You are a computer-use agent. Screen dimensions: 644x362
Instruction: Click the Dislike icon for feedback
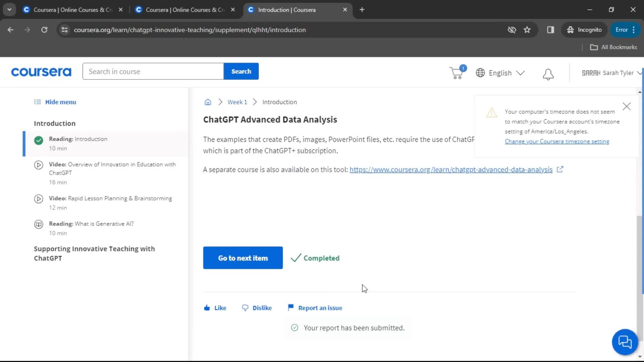(246, 308)
